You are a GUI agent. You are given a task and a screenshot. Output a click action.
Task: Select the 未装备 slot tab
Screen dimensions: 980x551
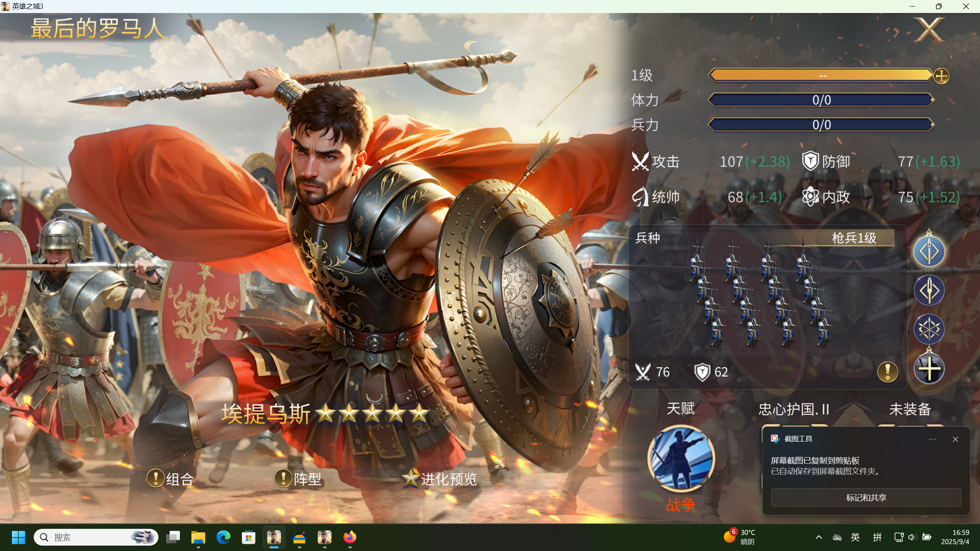[910, 409]
